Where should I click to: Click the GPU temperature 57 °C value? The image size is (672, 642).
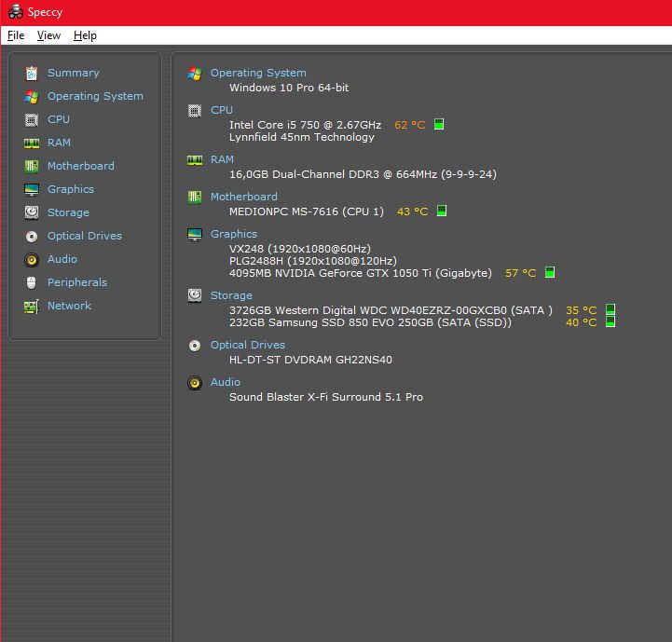click(521, 273)
